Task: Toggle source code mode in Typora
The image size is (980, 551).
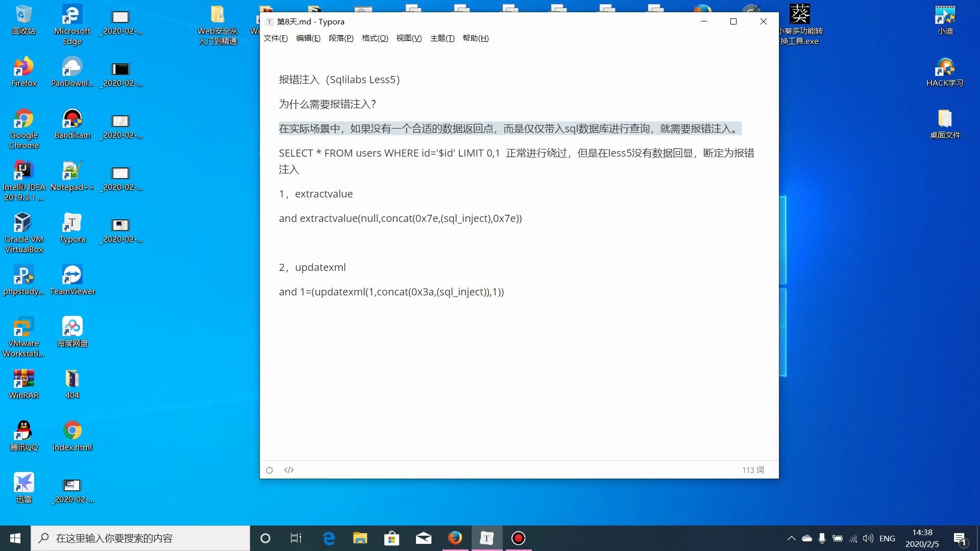Action: point(288,469)
